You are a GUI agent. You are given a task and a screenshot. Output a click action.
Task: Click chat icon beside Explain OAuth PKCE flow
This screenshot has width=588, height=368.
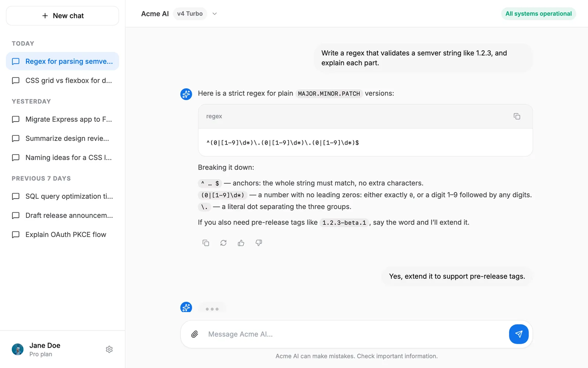16,234
